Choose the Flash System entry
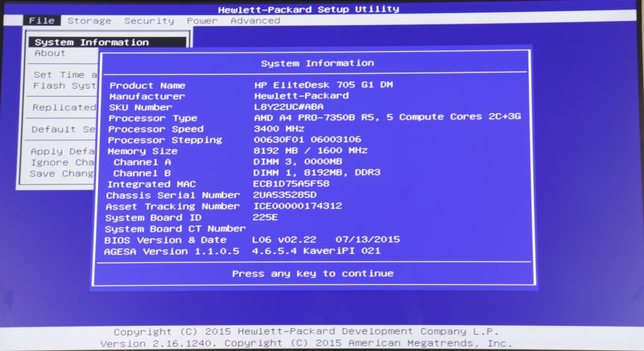 pos(64,86)
